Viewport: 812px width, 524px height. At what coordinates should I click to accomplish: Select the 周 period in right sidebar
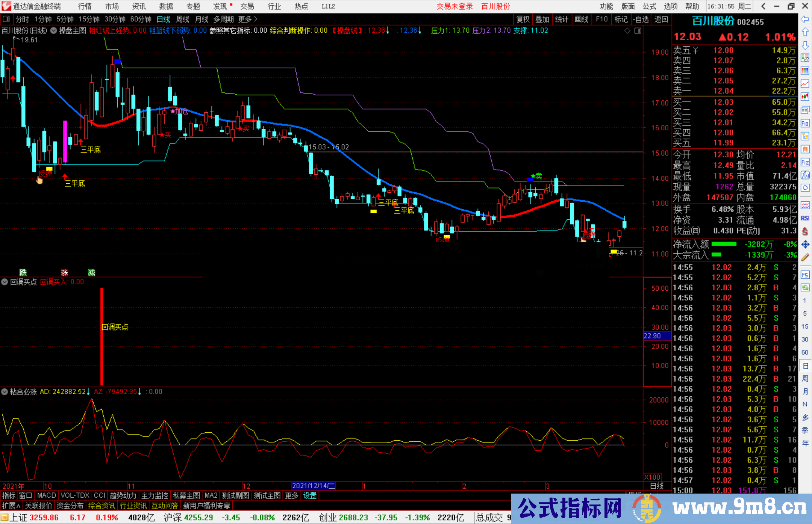pos(805,378)
